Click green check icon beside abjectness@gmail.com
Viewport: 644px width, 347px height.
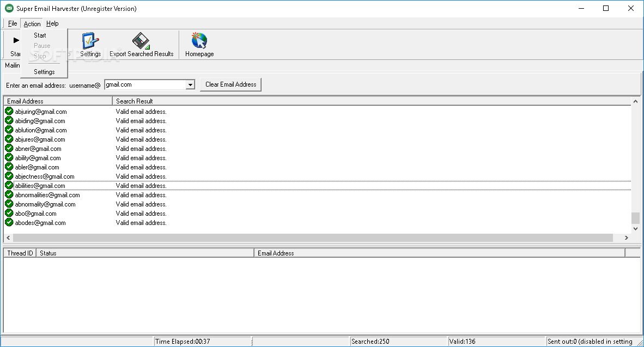9,176
